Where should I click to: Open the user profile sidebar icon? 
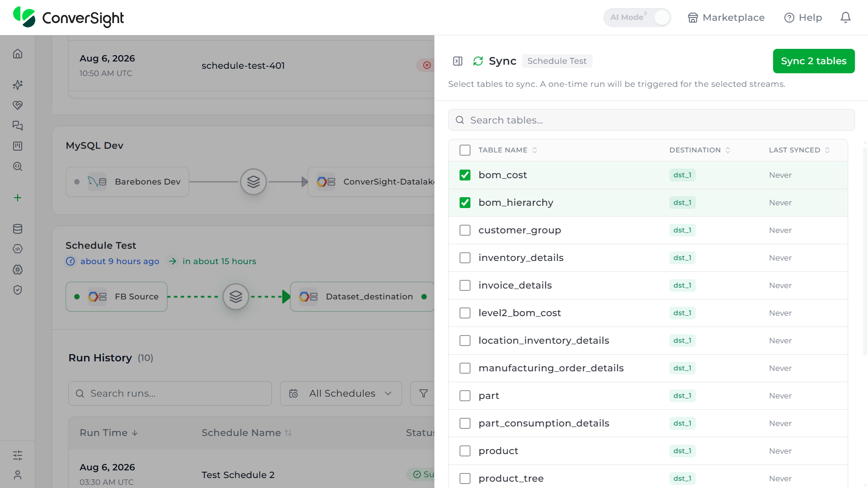coord(18,475)
